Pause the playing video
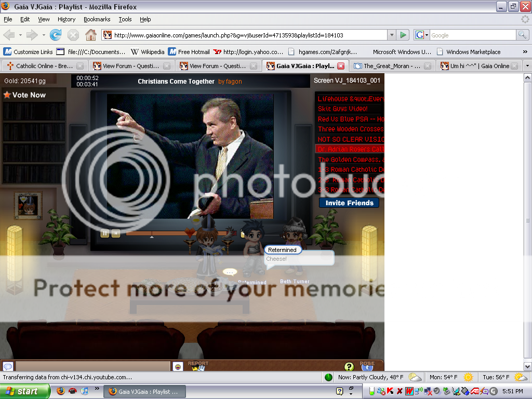 [x=105, y=233]
